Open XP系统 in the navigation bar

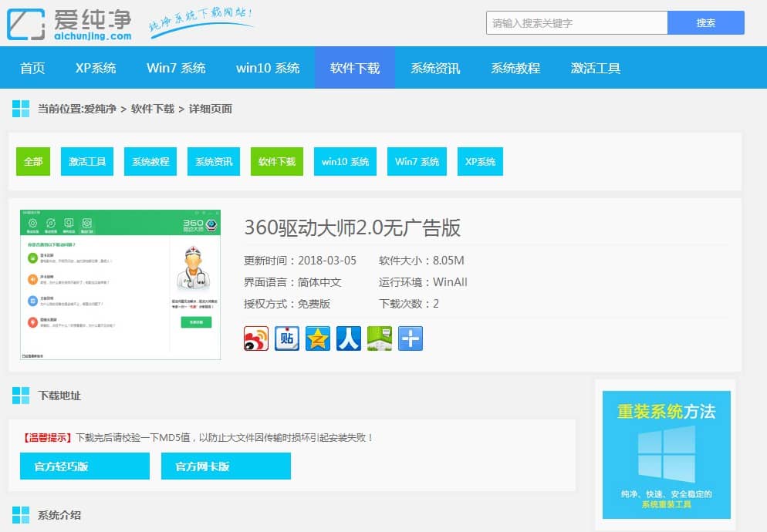pos(96,68)
